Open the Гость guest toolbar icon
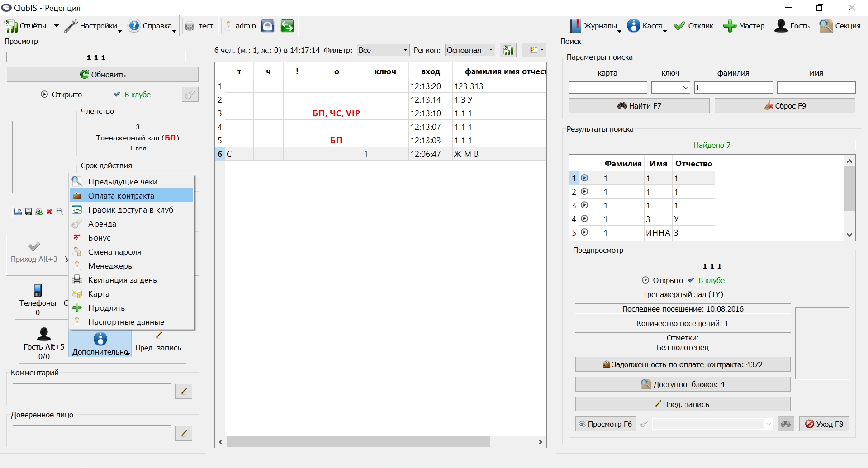 tap(781, 26)
